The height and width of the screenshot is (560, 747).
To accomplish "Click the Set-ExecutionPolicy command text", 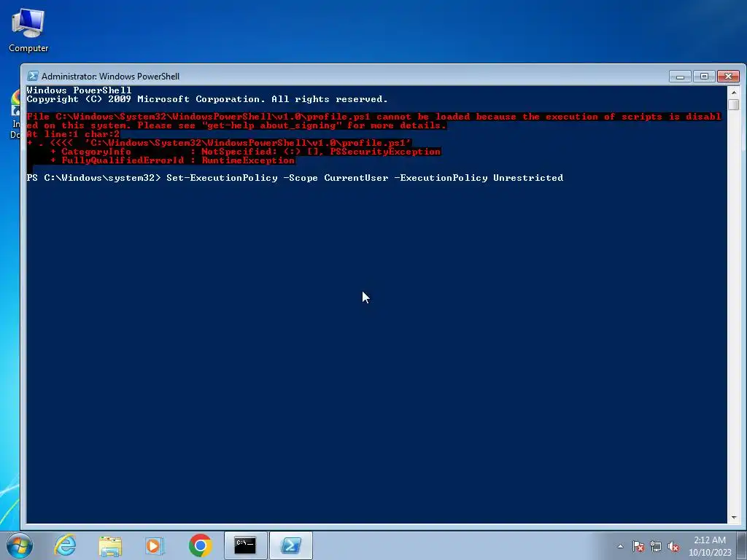I will pyautogui.click(x=365, y=178).
